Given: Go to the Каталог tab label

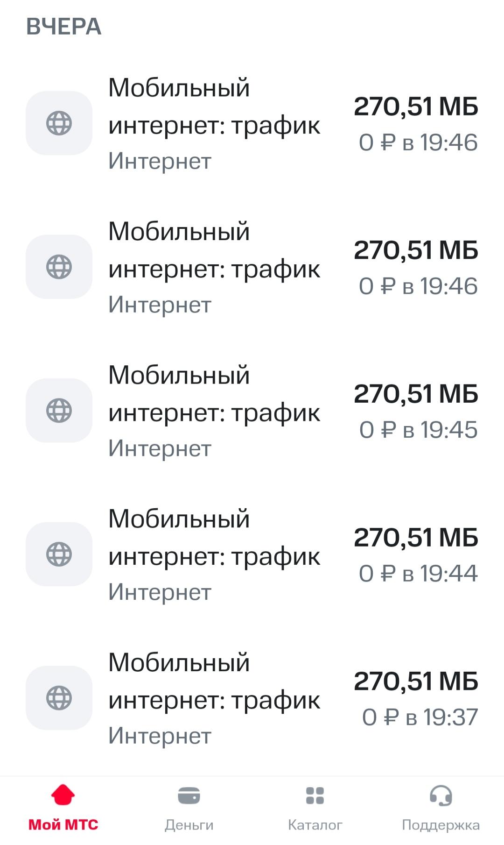Looking at the screenshot, I should pyautogui.click(x=315, y=825).
